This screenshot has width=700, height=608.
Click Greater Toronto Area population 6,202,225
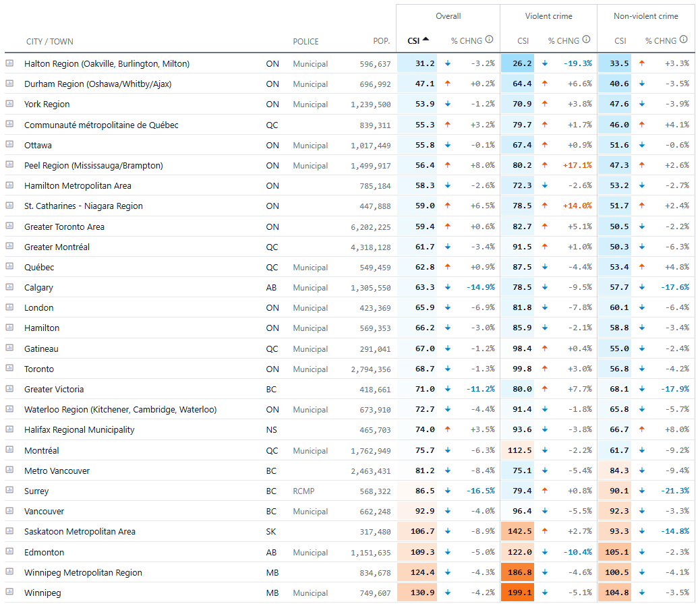pos(370,227)
